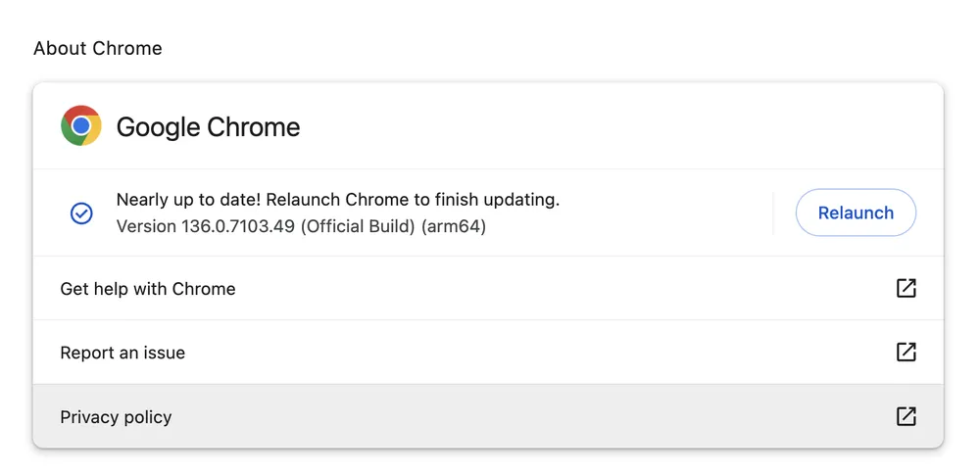Open the Privacy policy text link
Screen dimensions: 980x473
point(116,417)
